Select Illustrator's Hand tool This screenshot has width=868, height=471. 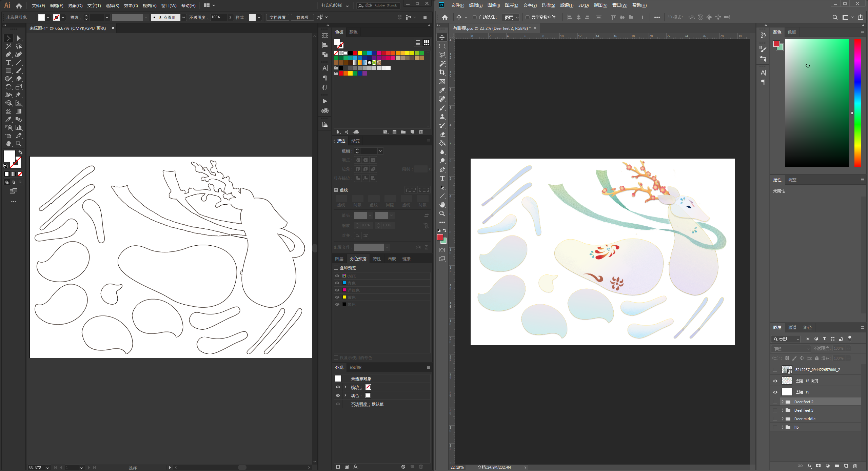pyautogui.click(x=8, y=144)
